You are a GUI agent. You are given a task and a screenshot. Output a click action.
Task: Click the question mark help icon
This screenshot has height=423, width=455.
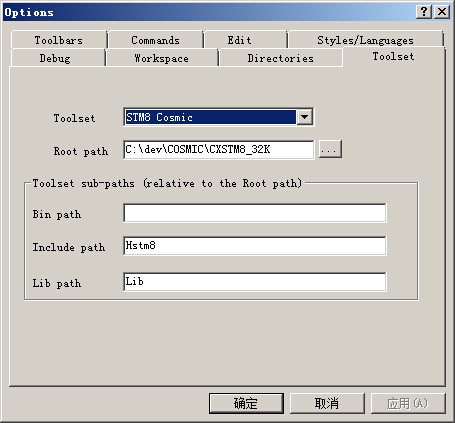coord(424,12)
